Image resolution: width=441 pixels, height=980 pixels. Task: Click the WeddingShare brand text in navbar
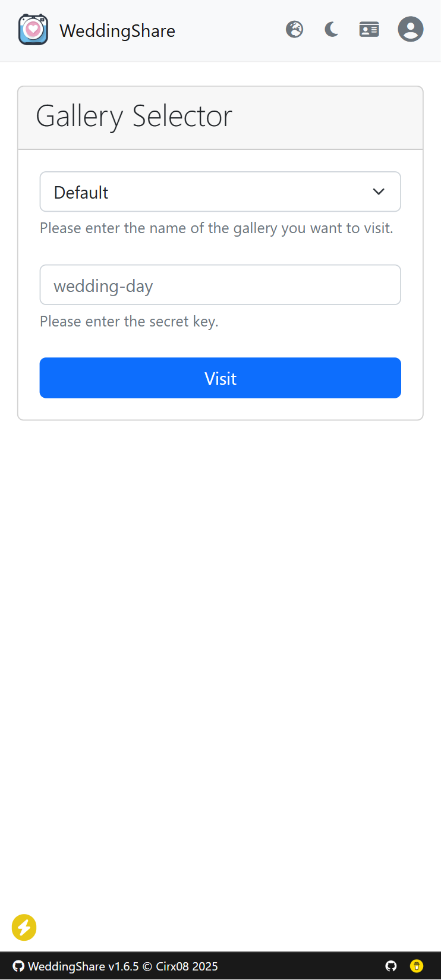tap(116, 30)
